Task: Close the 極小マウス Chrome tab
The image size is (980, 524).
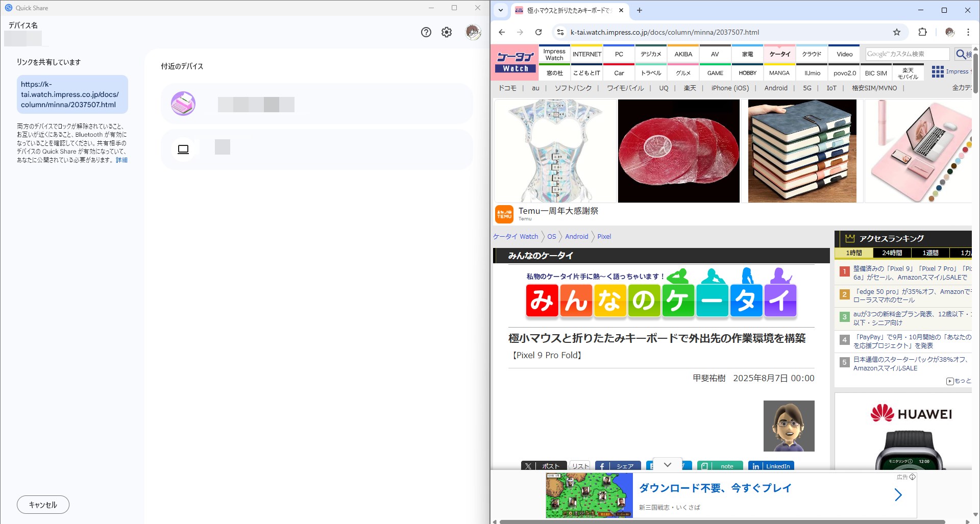Action: [x=621, y=10]
